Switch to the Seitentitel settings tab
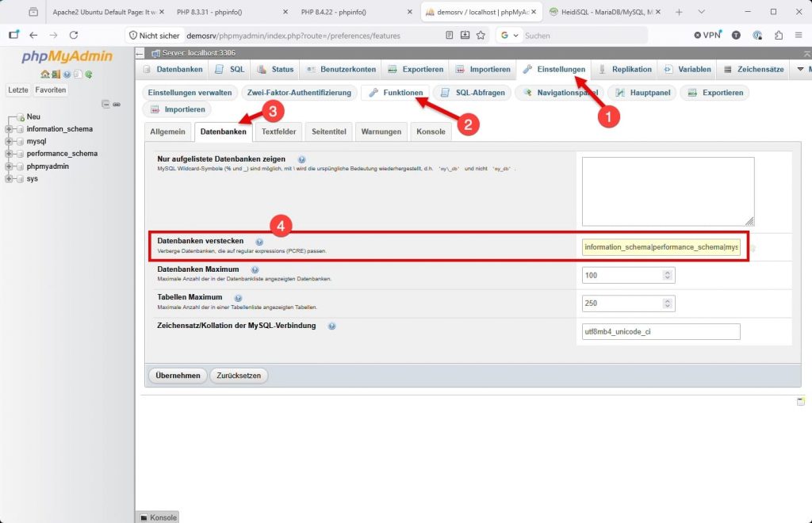Image resolution: width=812 pixels, height=523 pixels. [329, 132]
